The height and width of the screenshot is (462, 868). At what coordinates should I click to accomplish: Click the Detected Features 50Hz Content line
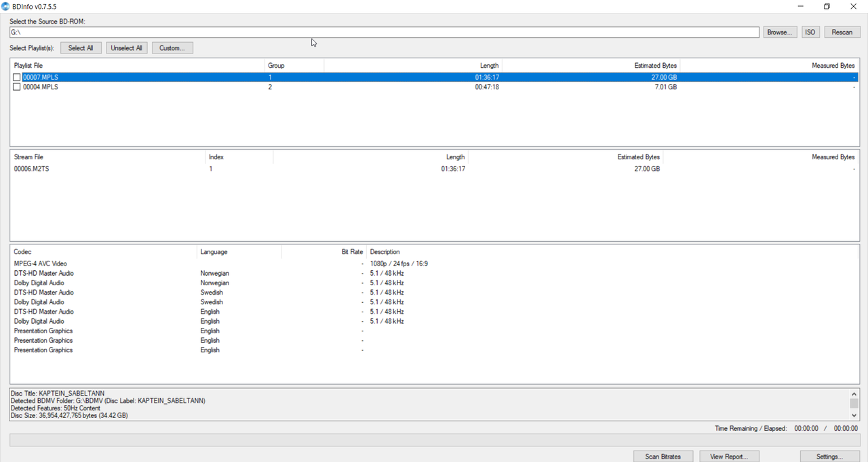[56, 408]
